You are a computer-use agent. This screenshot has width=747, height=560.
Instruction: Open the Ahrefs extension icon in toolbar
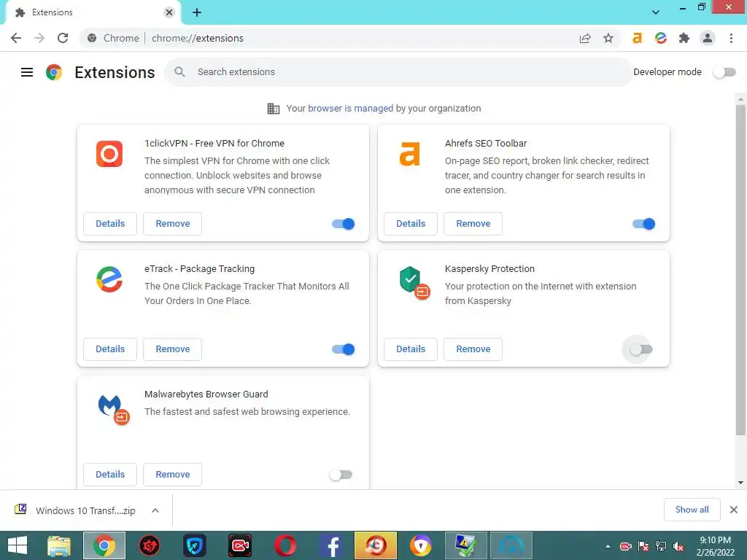pyautogui.click(x=637, y=38)
